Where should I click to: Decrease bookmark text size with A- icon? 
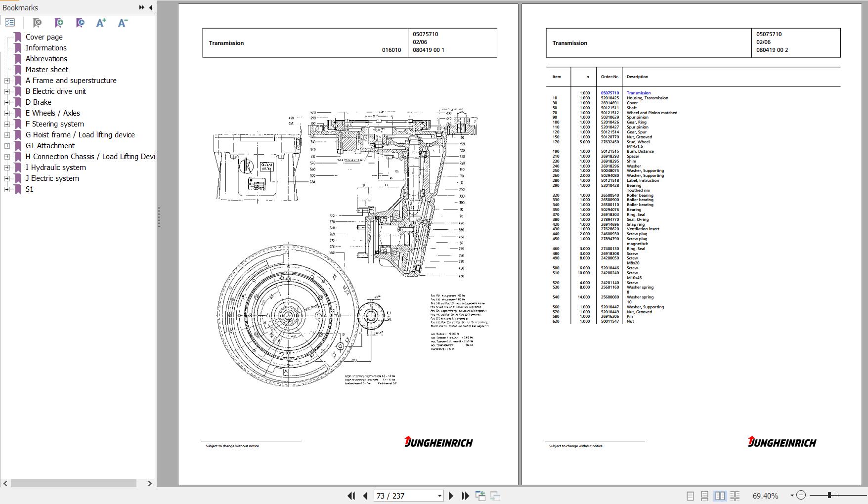click(x=123, y=23)
